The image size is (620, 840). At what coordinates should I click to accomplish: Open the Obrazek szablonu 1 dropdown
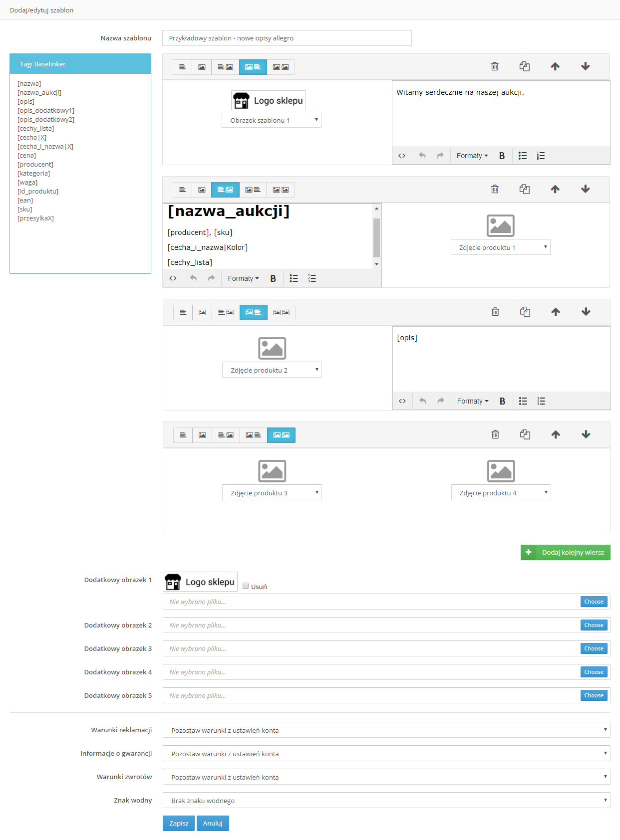[x=271, y=120]
